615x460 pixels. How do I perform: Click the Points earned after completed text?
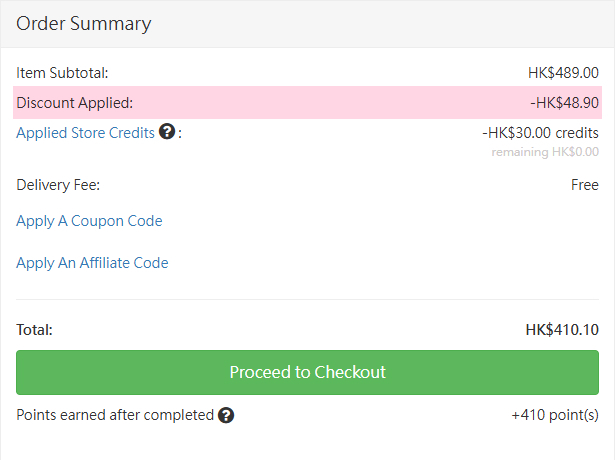tap(115, 415)
